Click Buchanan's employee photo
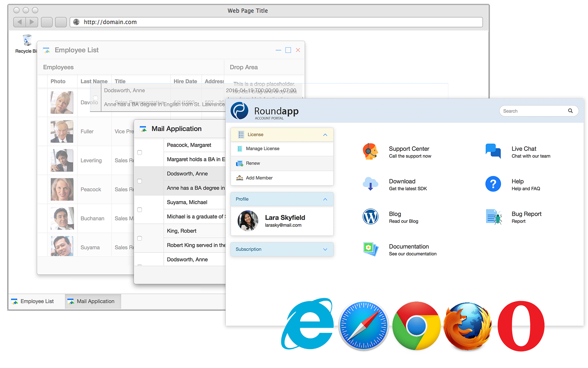588x368 pixels. (62, 219)
